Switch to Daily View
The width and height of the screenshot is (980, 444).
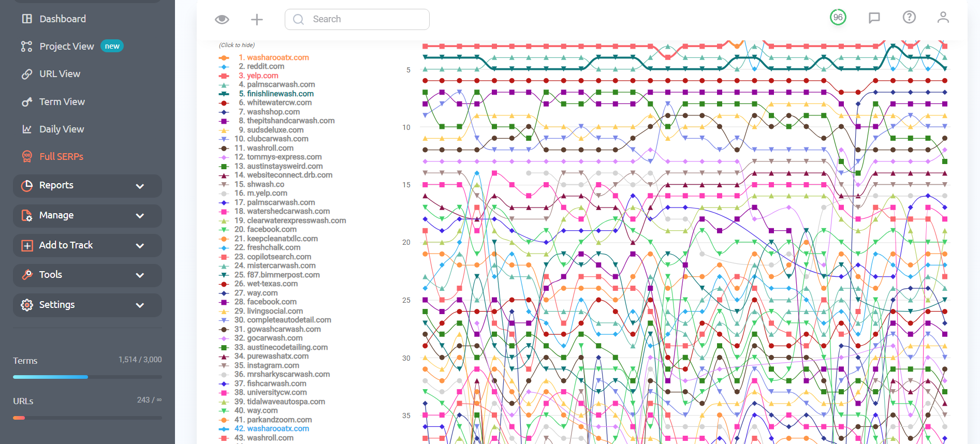click(x=62, y=129)
